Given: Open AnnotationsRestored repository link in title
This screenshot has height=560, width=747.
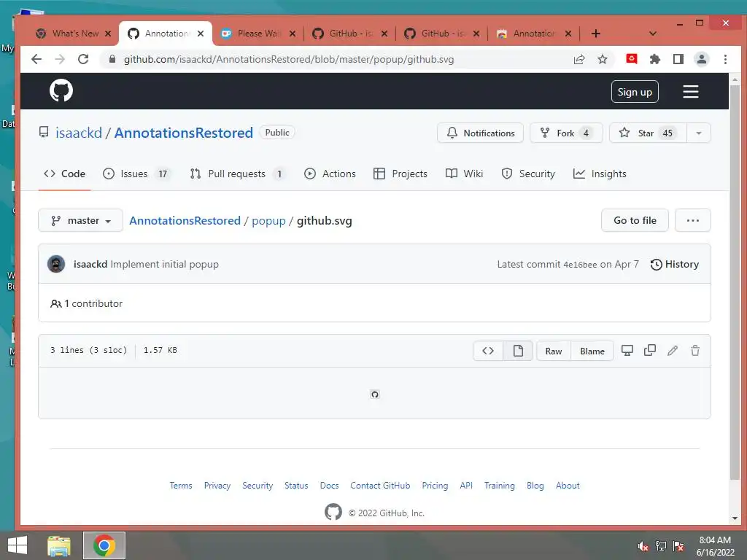Looking at the screenshot, I should tap(183, 133).
